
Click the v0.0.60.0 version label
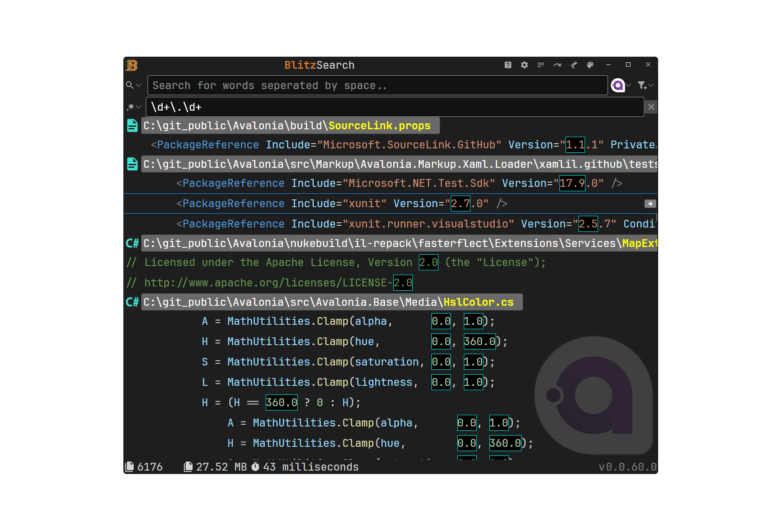coord(627,467)
